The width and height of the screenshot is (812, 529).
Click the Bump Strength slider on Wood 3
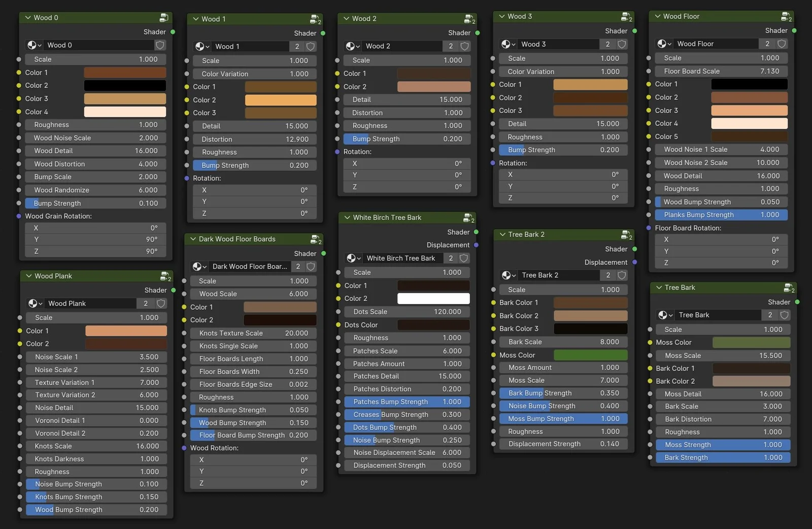coord(563,150)
